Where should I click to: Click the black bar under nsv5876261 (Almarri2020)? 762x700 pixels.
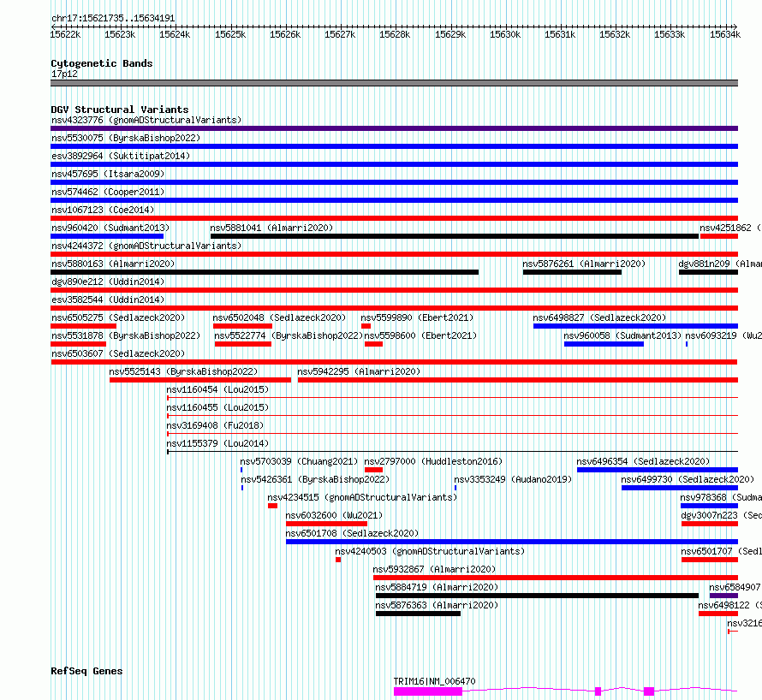click(x=572, y=272)
